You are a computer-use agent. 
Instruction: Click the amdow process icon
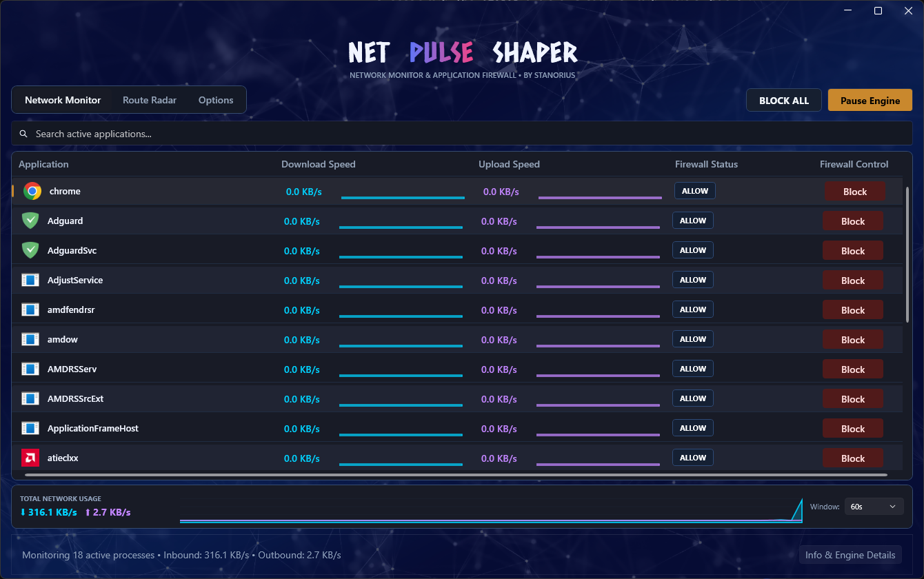click(x=30, y=339)
